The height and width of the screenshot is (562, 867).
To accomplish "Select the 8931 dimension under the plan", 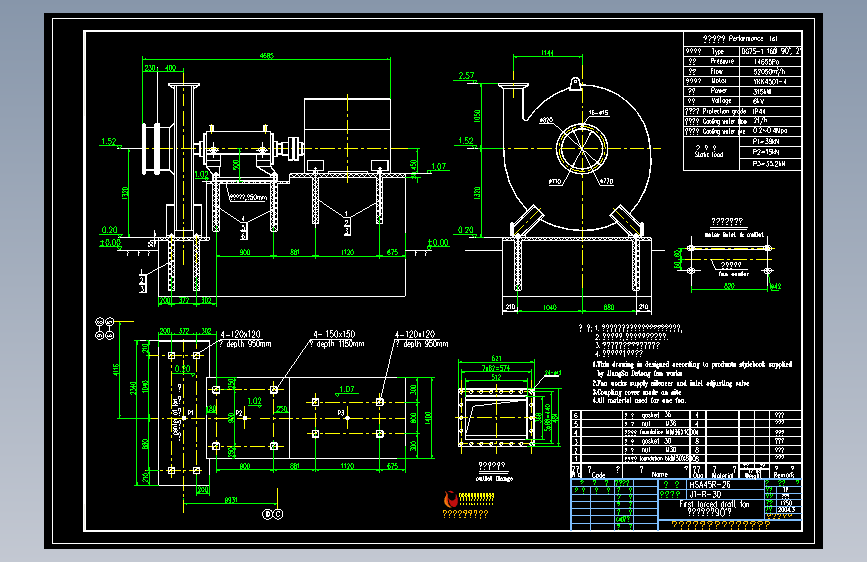I will (231, 500).
